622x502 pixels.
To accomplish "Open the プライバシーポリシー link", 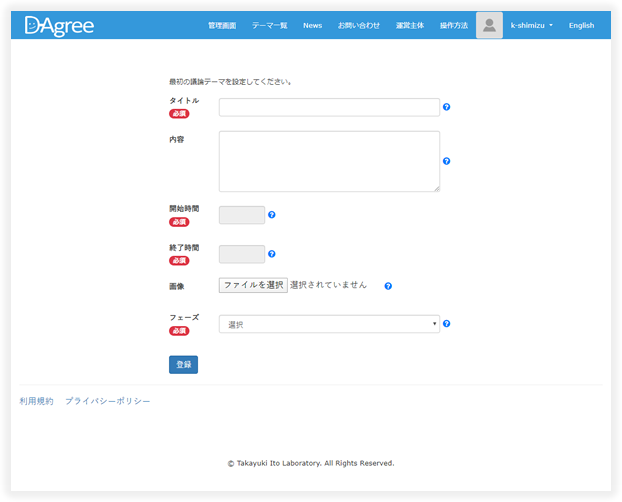I will click(x=108, y=401).
